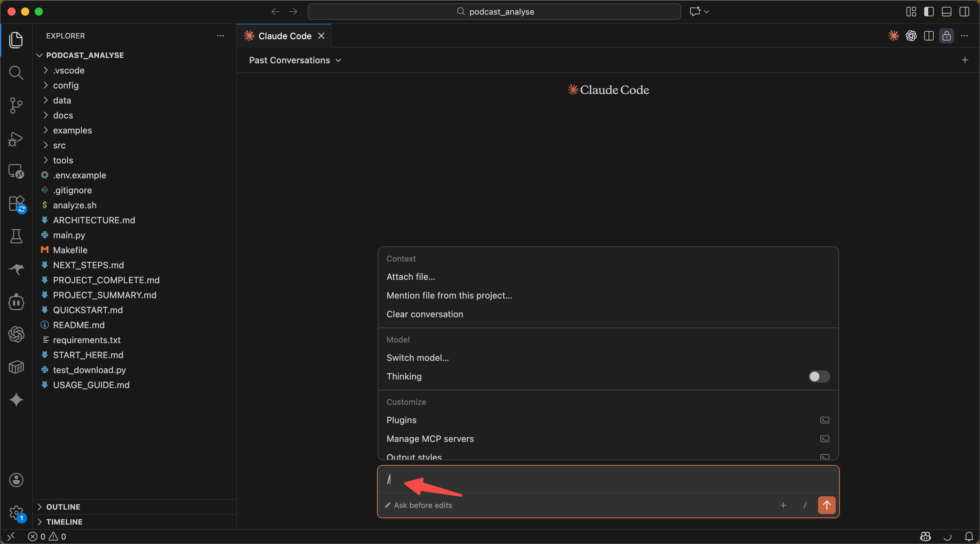Screen dimensions: 980x544
Task: Open notifications bell in status bar
Action: [969, 537]
